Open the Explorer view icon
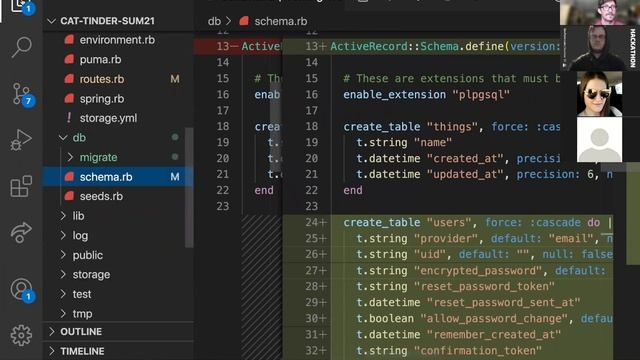The image size is (640, 360). (21, 7)
